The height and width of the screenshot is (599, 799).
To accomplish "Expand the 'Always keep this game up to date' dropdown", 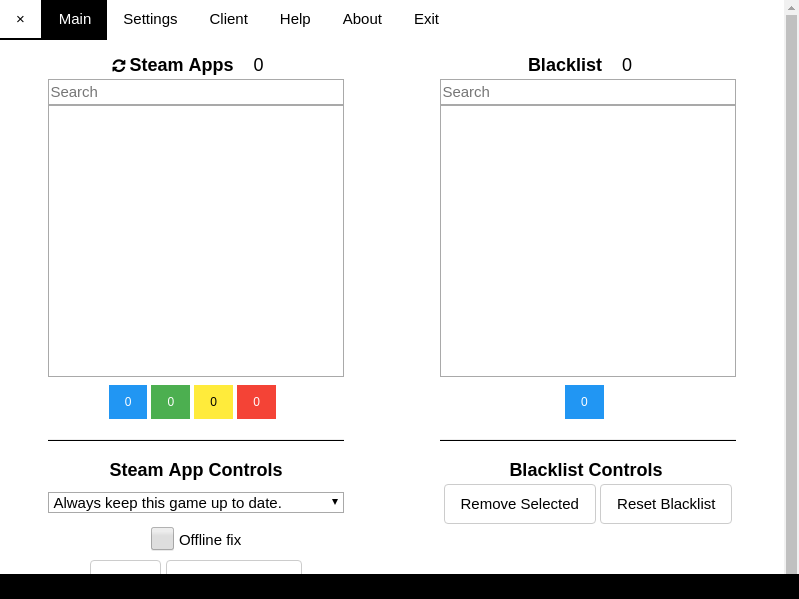I will (x=196, y=503).
